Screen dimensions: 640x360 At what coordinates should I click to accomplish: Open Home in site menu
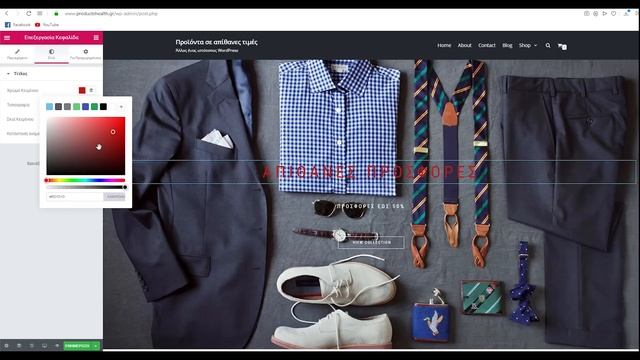[x=444, y=45]
